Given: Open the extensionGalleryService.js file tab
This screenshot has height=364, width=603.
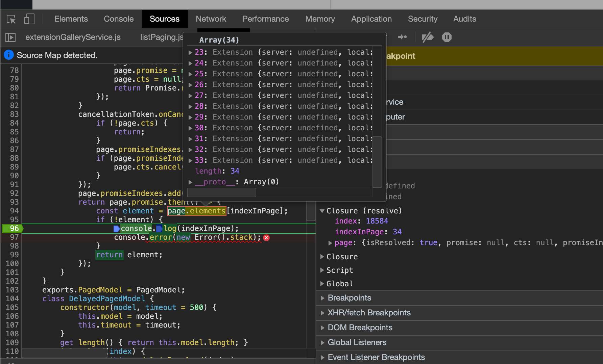Looking at the screenshot, I should 73,37.
